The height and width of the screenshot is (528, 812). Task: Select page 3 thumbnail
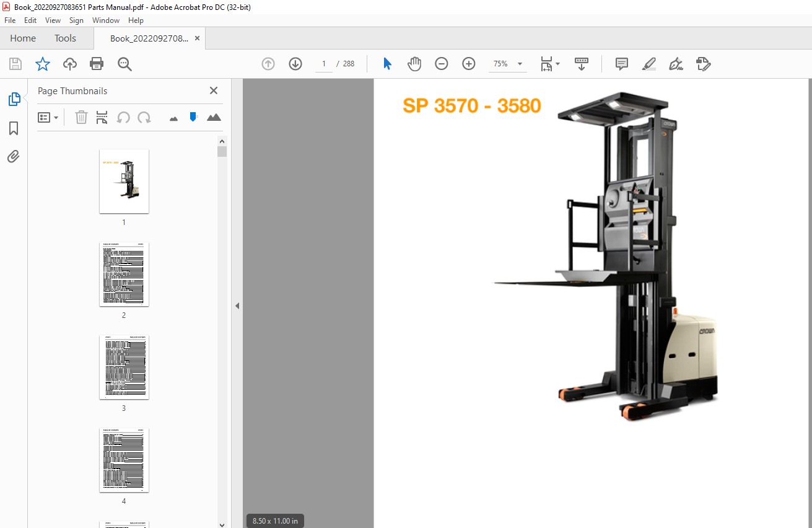[x=124, y=367]
